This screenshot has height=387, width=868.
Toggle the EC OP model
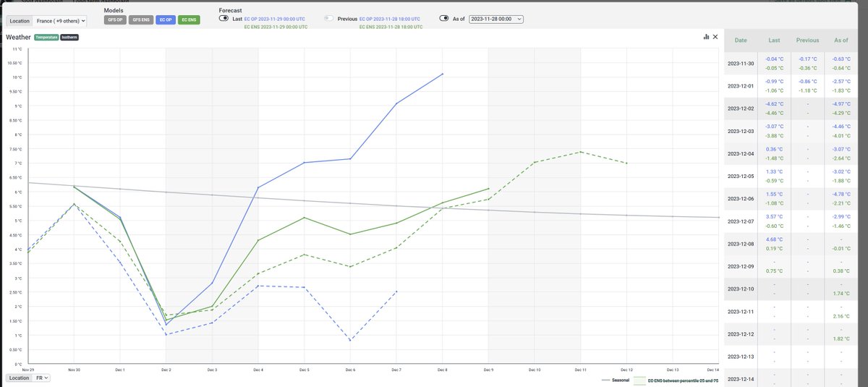pyautogui.click(x=165, y=20)
